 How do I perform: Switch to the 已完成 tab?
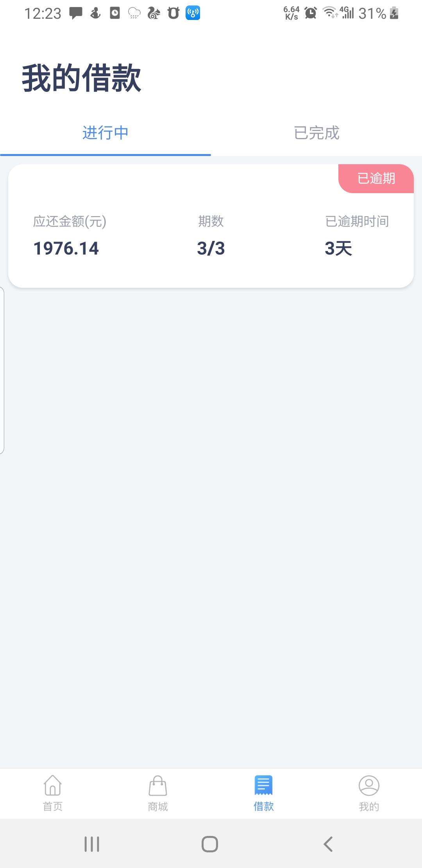(316, 133)
